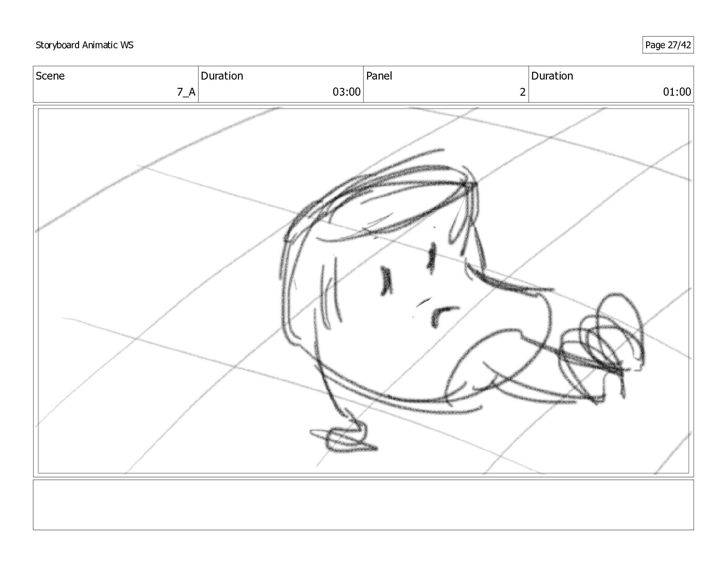728x563 pixels.
Task: Click the panel duration value '01:00'
Action: point(677,92)
